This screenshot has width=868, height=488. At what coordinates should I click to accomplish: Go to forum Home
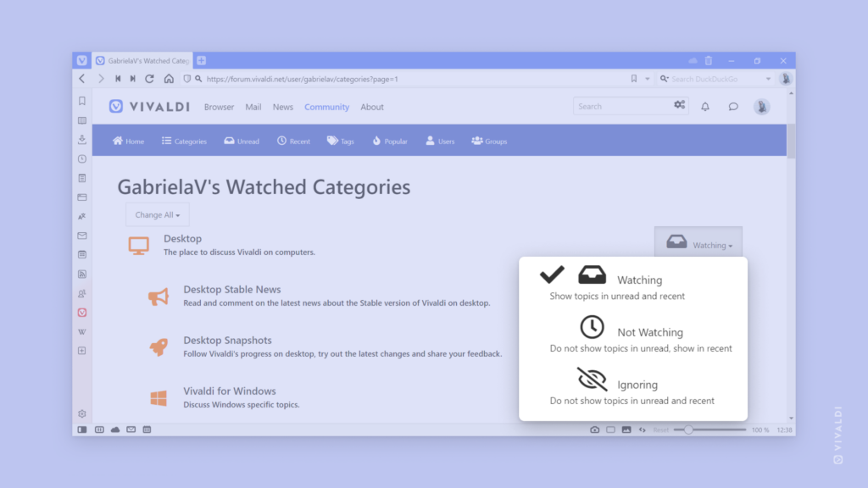tap(129, 141)
